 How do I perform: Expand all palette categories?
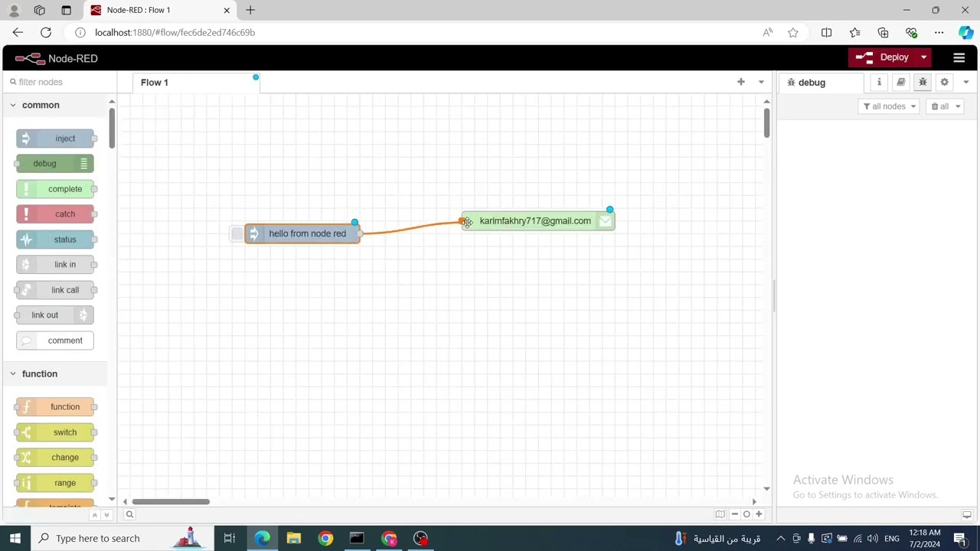[106, 515]
